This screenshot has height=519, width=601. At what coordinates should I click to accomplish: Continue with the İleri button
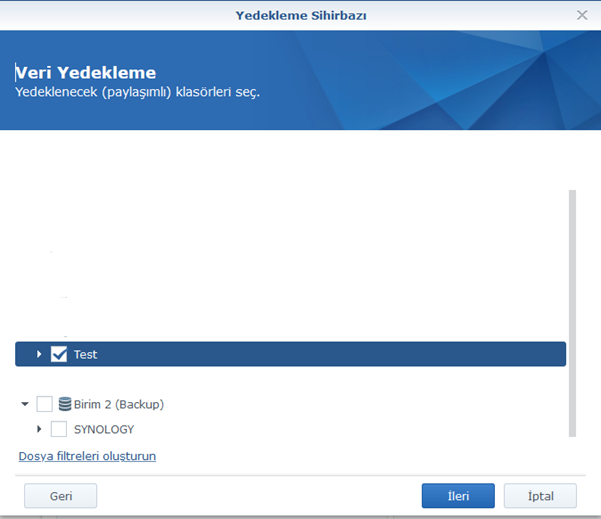click(x=458, y=496)
